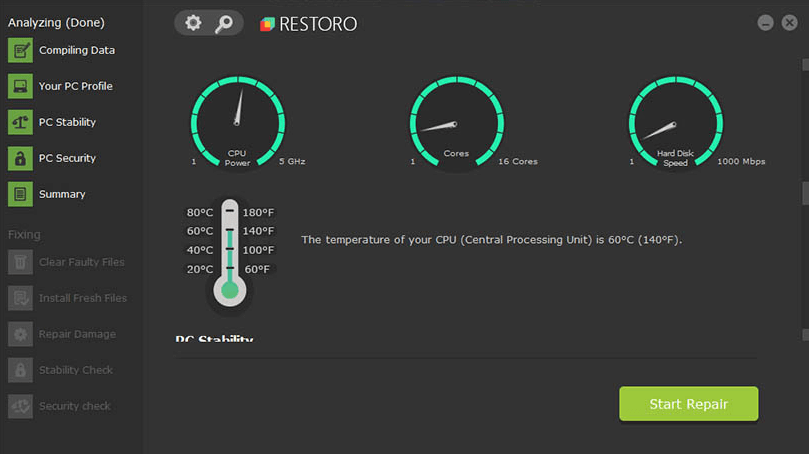Screen dimensions: 809x454
Task: Click the Hard Disk Speed gauge
Action: 675,123
